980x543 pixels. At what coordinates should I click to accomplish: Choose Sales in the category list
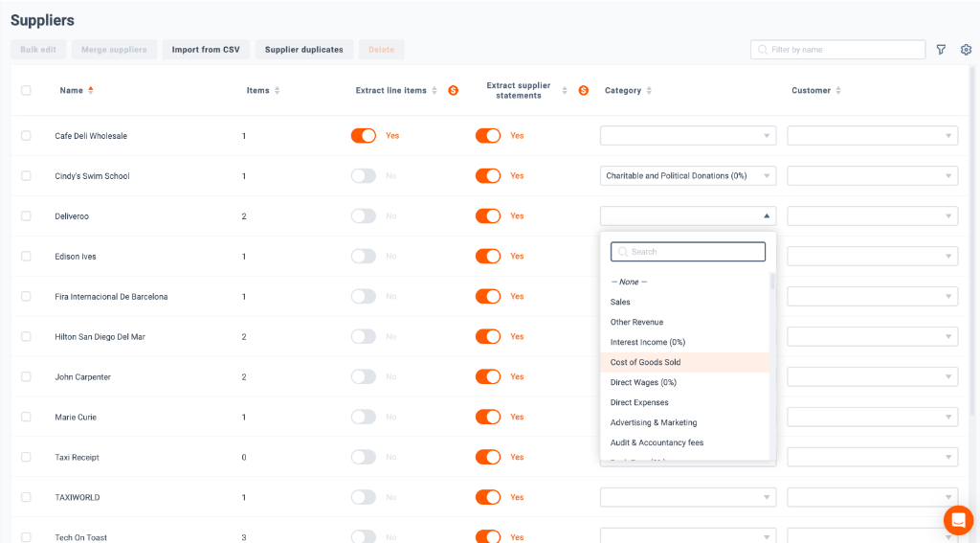pyautogui.click(x=685, y=303)
